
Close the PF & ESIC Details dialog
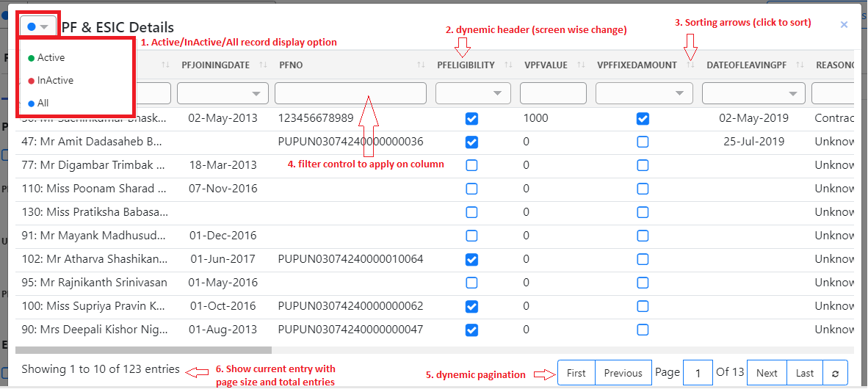tap(844, 24)
